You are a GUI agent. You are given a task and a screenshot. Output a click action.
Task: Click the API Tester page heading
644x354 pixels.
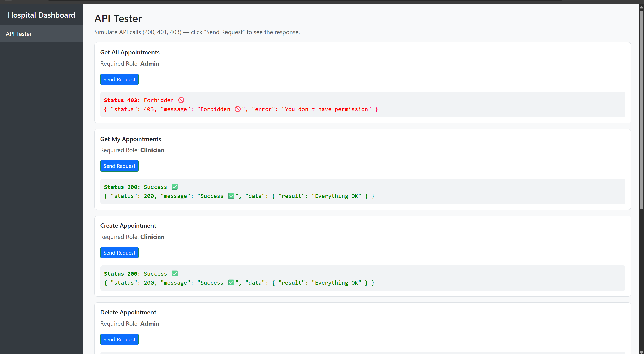(118, 19)
